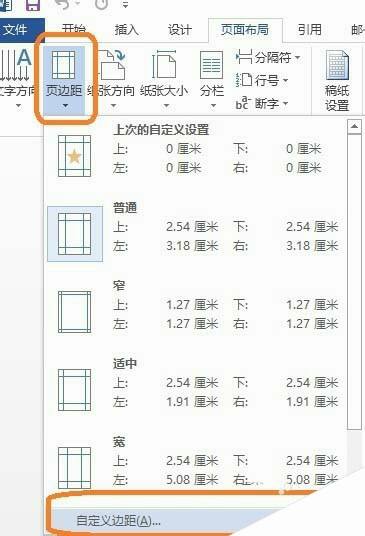
Task: Click the 1.91 厘米 left margin value
Action: click(x=192, y=401)
